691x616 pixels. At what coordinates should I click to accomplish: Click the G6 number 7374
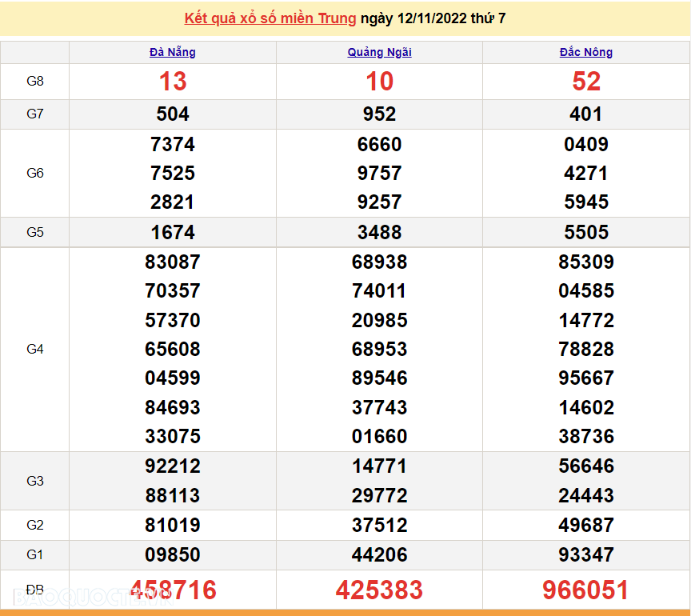173,145
